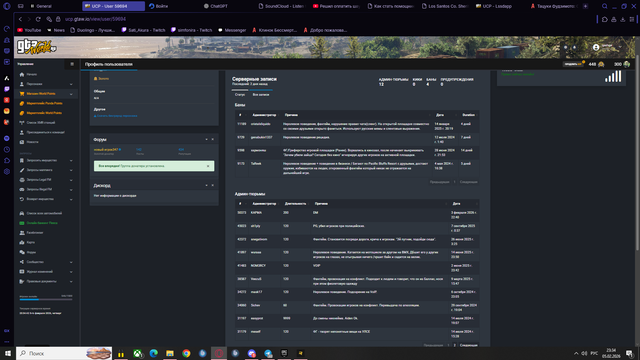The height and width of the screenshot is (360, 640).
Task: Click Следующая under admin jails table
Action: point(469,345)
